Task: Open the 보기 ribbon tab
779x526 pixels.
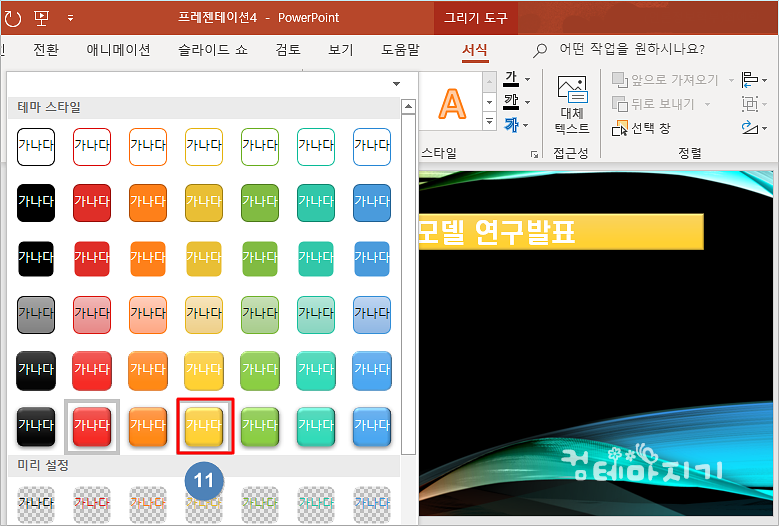Action: (x=341, y=50)
